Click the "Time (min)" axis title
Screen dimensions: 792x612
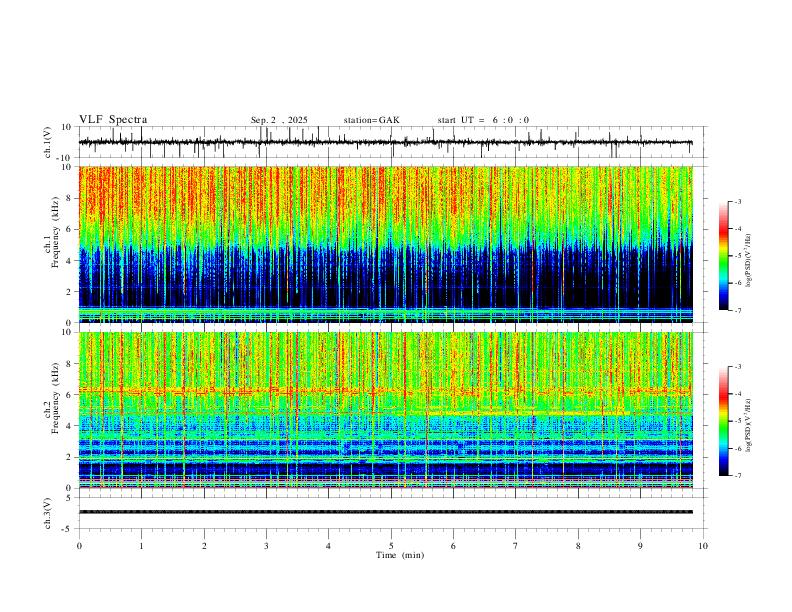coord(400,555)
